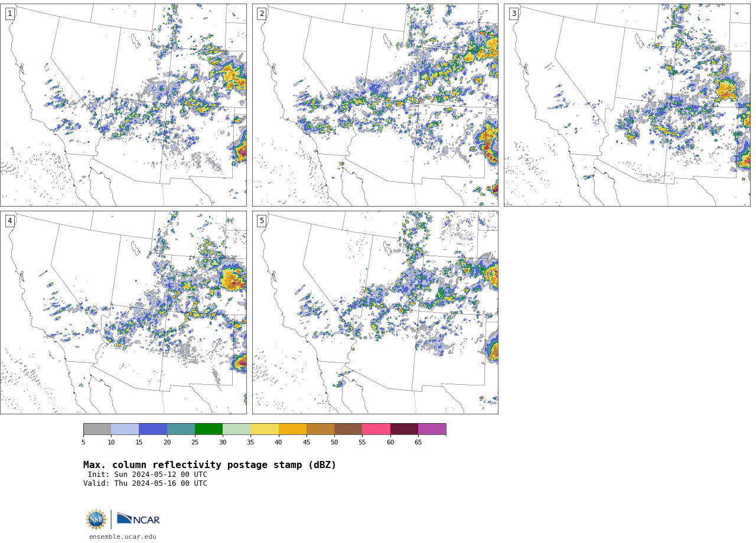Click the yellow 35-40 dBZ swatch
This screenshot has height=543, width=756.
pyautogui.click(x=265, y=429)
